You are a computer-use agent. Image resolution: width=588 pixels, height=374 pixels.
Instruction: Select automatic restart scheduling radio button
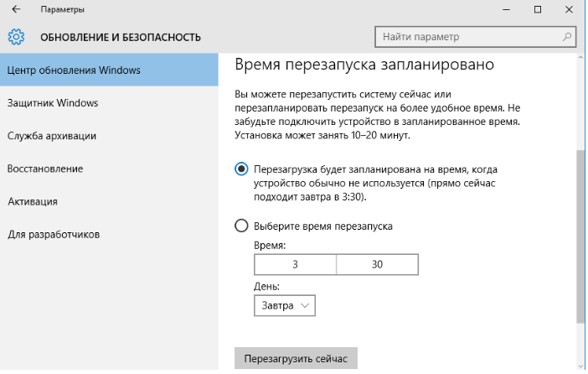click(x=241, y=169)
